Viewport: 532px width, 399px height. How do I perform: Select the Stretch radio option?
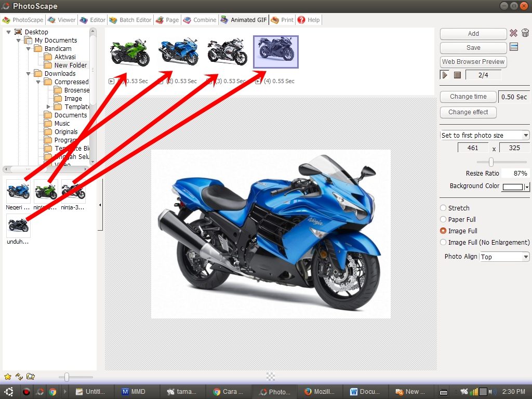(443, 208)
